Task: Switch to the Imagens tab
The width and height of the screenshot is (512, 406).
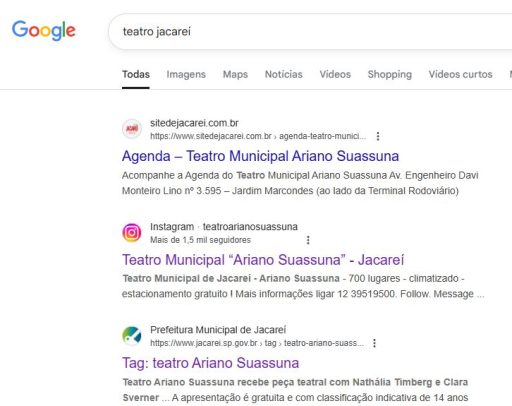Action: click(x=186, y=74)
